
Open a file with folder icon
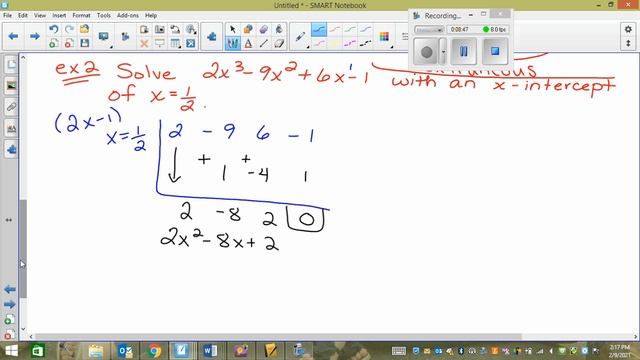[84, 29]
